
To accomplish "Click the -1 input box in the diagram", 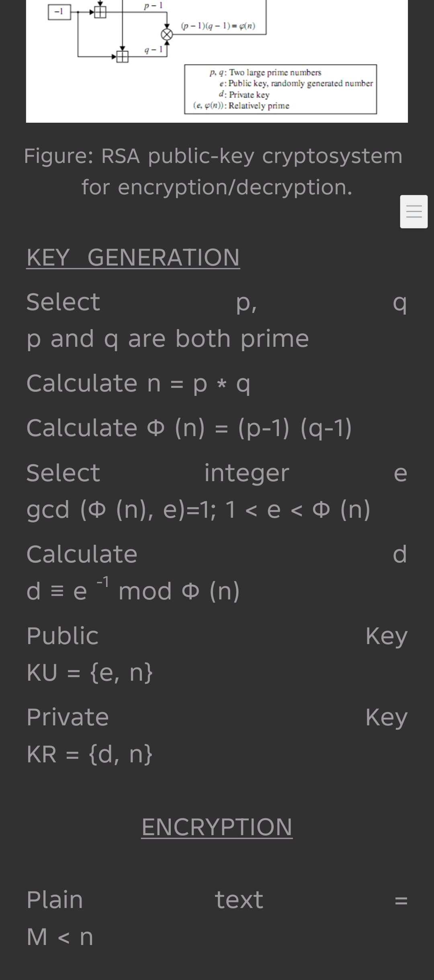I will coord(59,12).
